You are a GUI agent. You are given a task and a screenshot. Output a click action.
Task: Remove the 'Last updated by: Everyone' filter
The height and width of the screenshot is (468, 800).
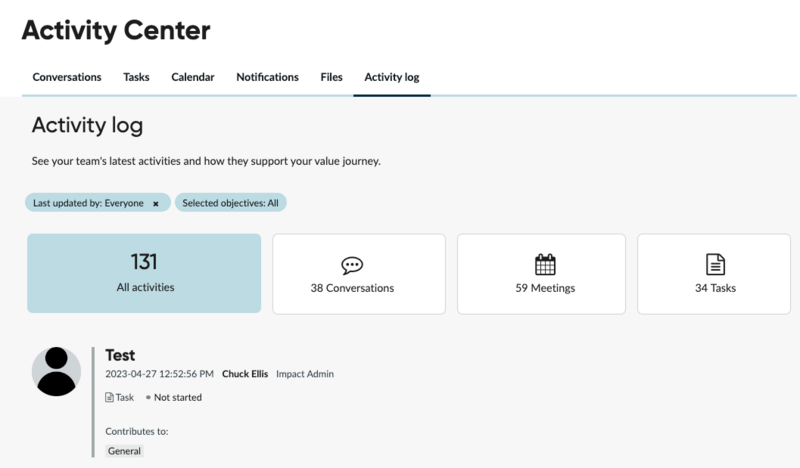[156, 204]
